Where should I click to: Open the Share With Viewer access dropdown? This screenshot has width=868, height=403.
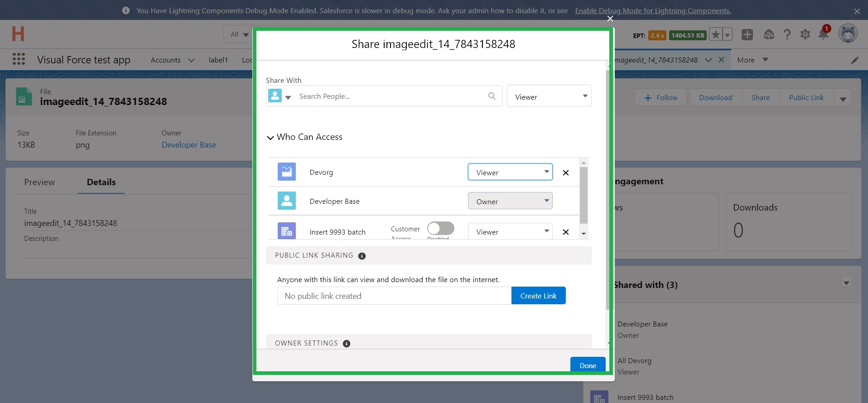(549, 96)
